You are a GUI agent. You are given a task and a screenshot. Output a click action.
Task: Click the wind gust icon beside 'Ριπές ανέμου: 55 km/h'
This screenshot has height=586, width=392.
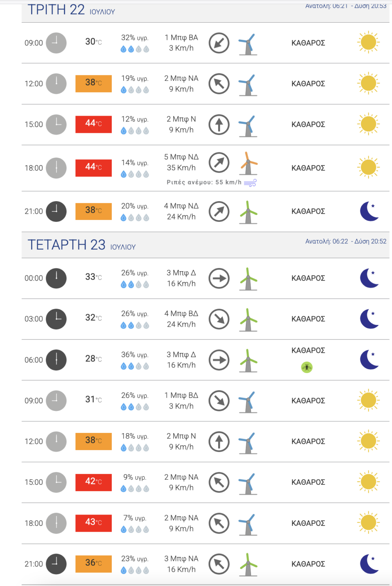(x=250, y=183)
